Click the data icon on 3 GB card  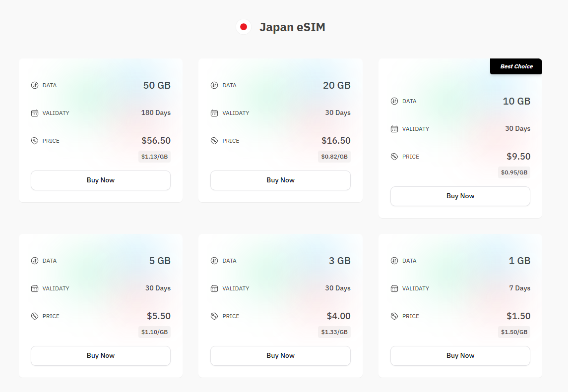point(214,261)
